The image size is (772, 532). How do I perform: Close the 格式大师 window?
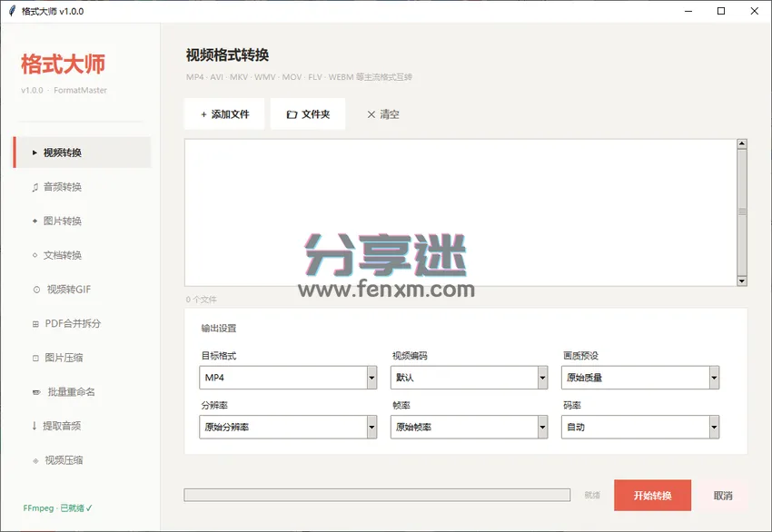[x=754, y=11]
